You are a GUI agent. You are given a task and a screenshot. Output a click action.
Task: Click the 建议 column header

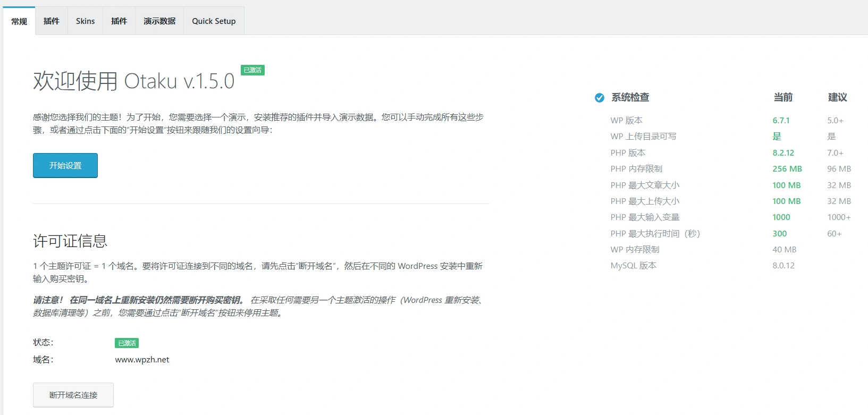(x=837, y=97)
